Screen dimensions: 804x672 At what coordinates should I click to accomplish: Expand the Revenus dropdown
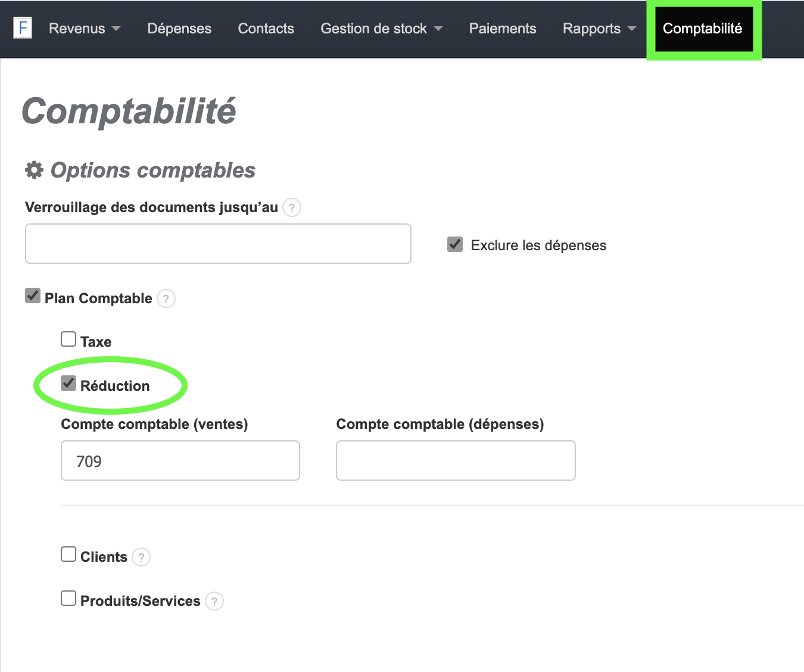pos(84,28)
